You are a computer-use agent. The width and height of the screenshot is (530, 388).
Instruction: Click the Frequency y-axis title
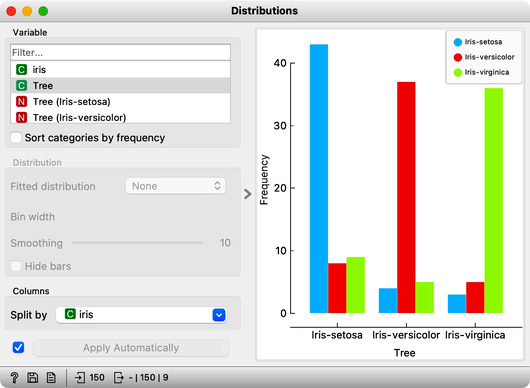pyautogui.click(x=264, y=180)
